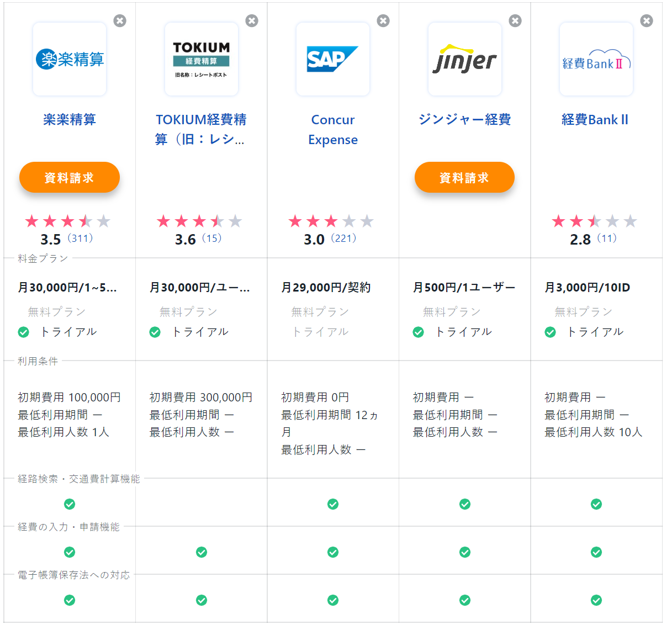Remove ジンジャー経費 column using the X icon
The height and width of the screenshot is (630, 672).
515,21
